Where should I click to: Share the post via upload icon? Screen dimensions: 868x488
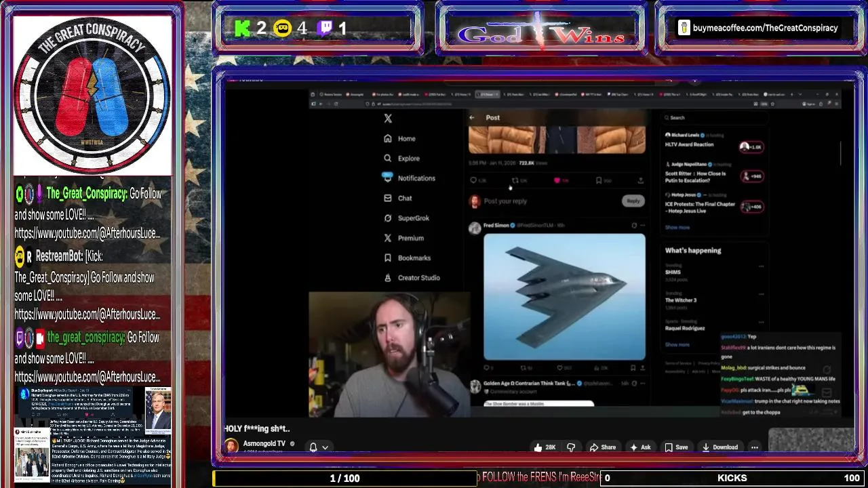(640, 180)
